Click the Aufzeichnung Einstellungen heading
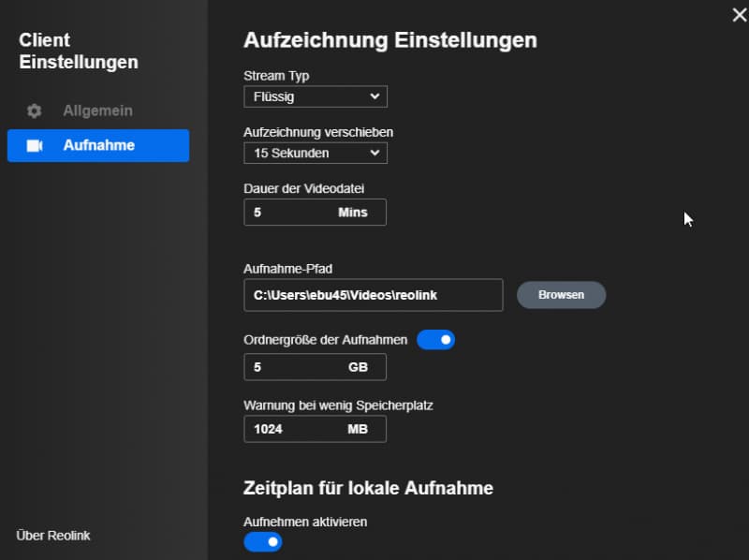This screenshot has height=560, width=749. (x=390, y=40)
